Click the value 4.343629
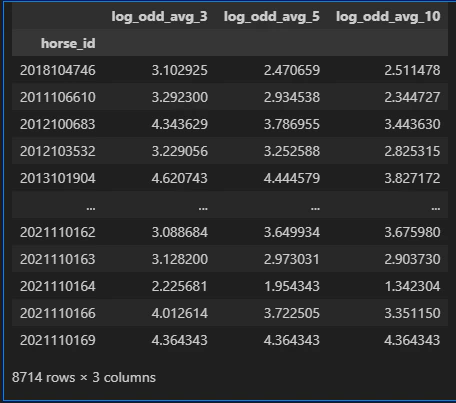Viewport: 456px width, 403px height. click(x=180, y=124)
